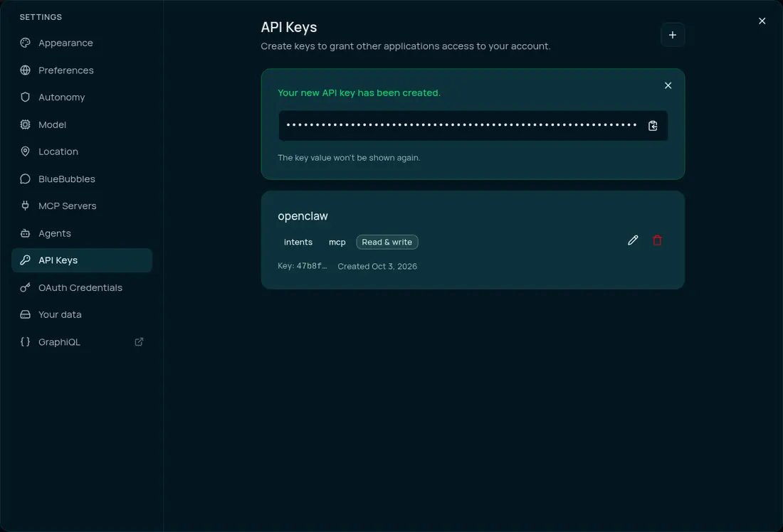Screen dimensions: 783x532
Task: Close the Settings dialog
Action: pos(762,21)
